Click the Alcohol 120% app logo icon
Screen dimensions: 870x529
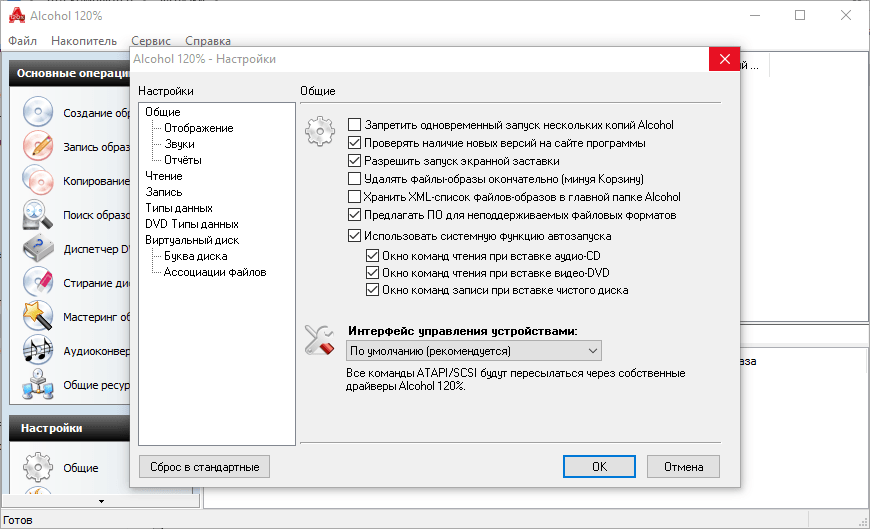pyautogui.click(x=17, y=16)
